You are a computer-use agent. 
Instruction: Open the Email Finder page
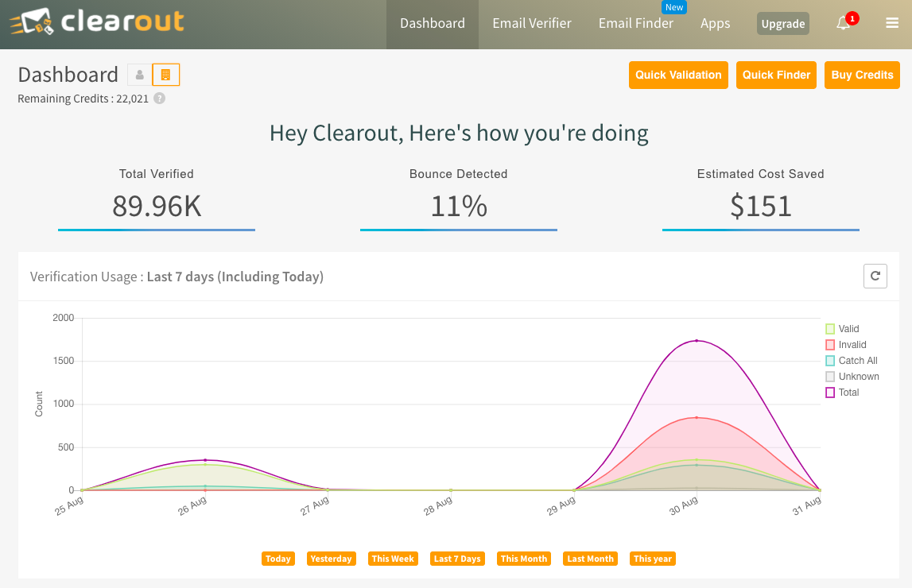point(636,23)
